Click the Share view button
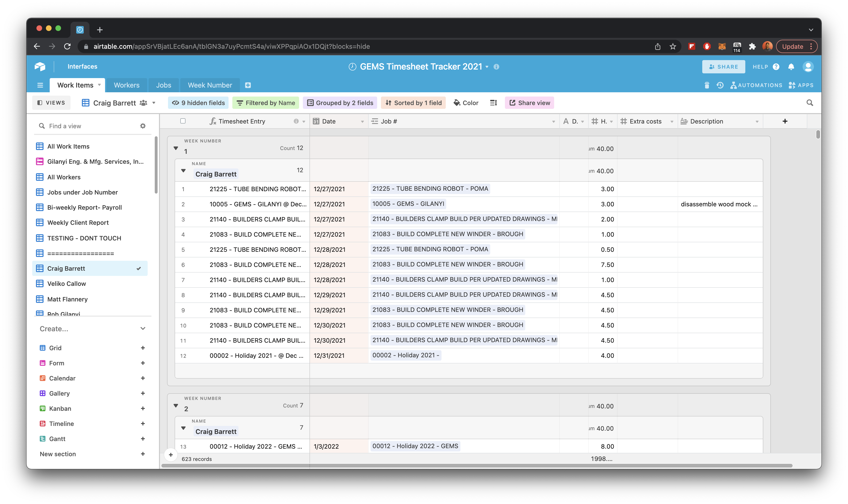This screenshot has width=848, height=504. 530,103
